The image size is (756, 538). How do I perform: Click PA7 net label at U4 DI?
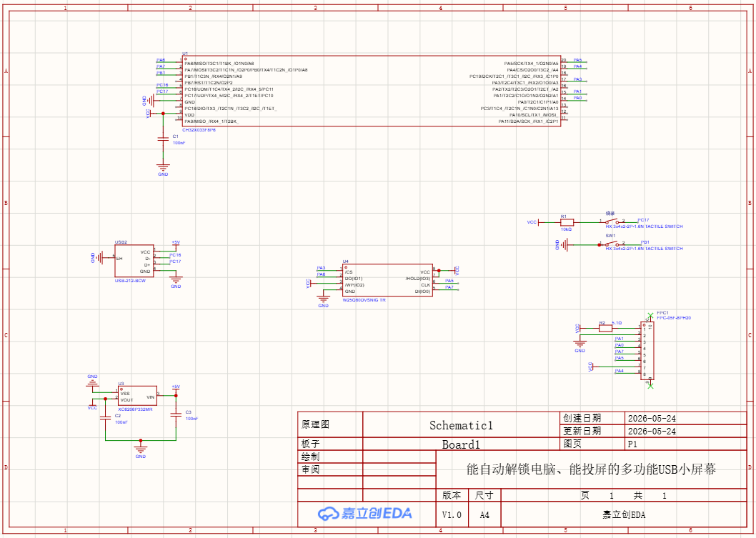(449, 287)
